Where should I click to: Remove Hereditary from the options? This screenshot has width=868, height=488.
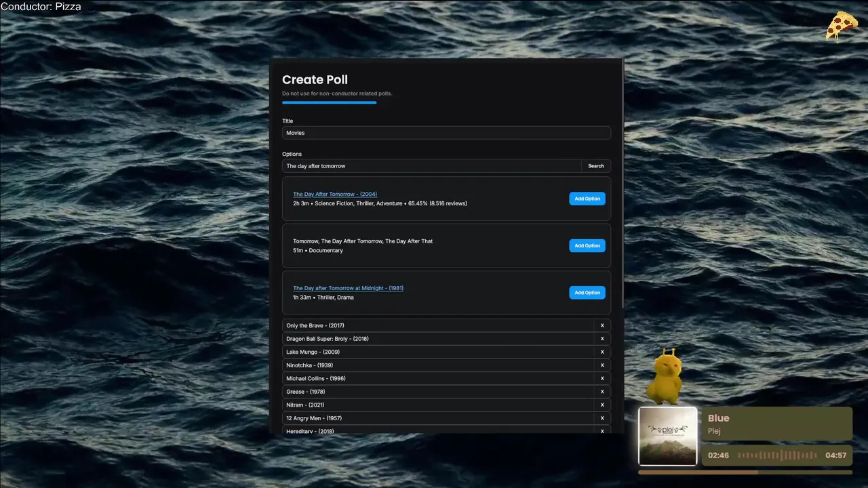pyautogui.click(x=602, y=430)
